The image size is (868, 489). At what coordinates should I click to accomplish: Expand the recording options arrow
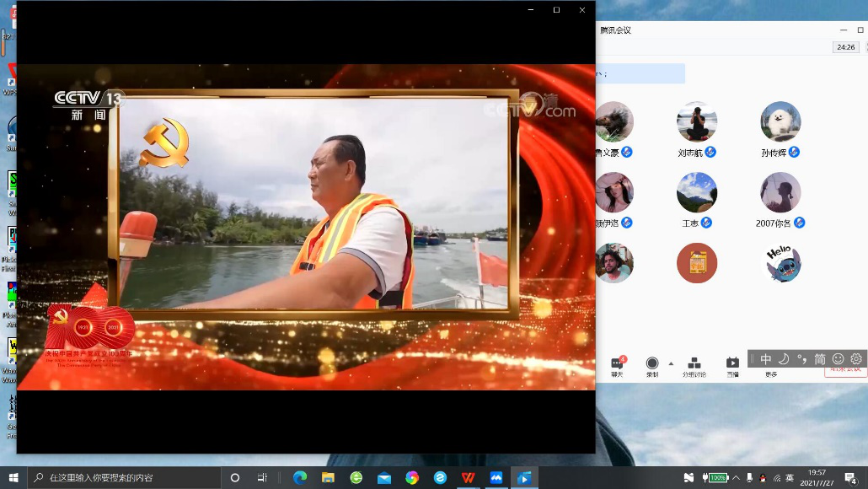pyautogui.click(x=671, y=363)
